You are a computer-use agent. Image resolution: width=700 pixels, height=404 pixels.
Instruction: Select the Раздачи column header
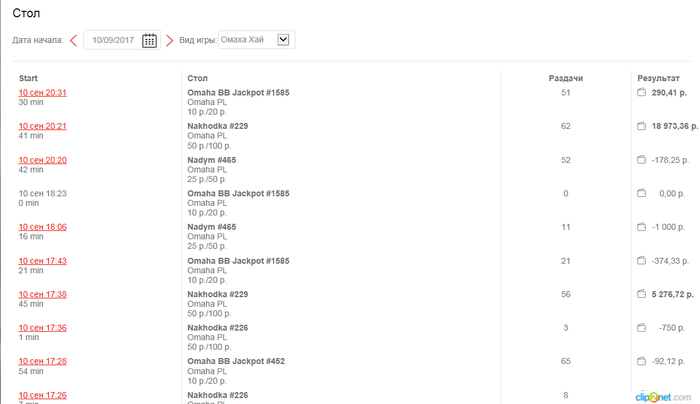[x=566, y=78]
